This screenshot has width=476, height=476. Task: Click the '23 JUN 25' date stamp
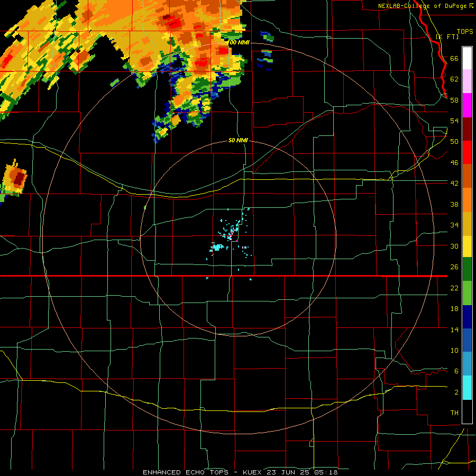(288, 472)
